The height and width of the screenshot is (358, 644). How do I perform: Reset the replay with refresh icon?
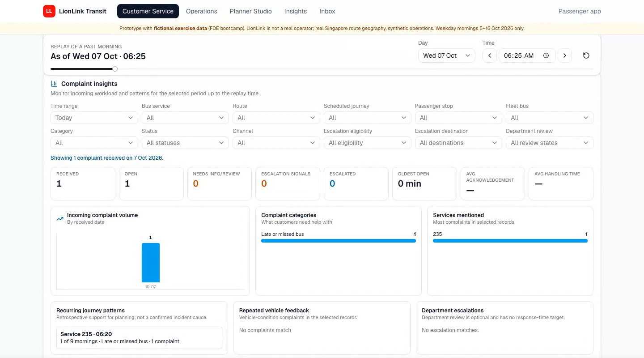[586, 55]
